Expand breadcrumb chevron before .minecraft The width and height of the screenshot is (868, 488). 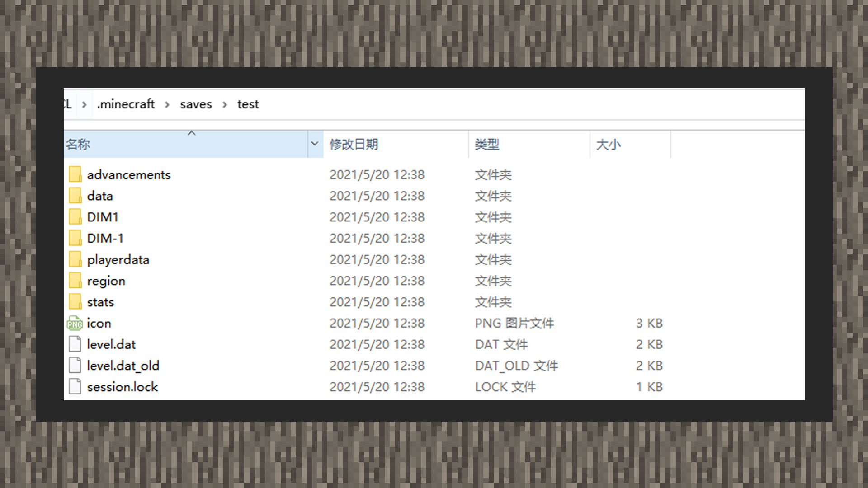[84, 104]
